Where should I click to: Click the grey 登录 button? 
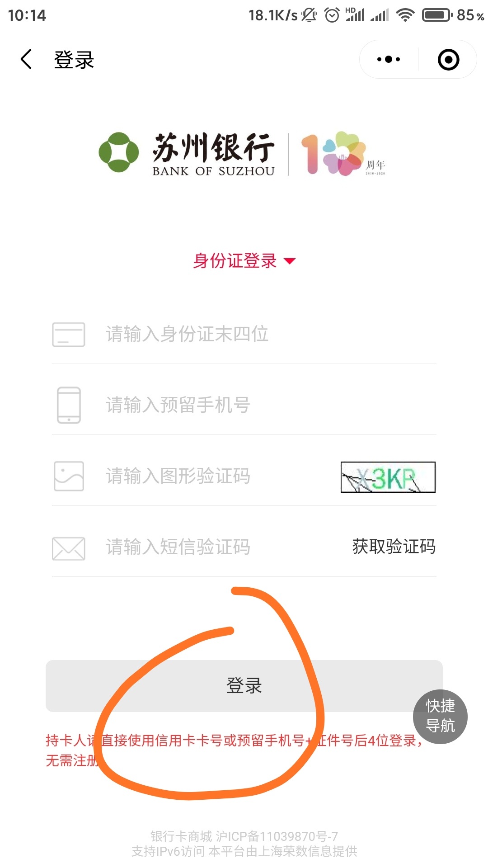point(244,686)
